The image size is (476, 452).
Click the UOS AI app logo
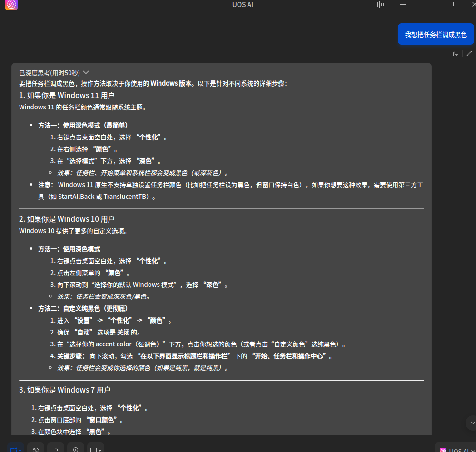11,5
